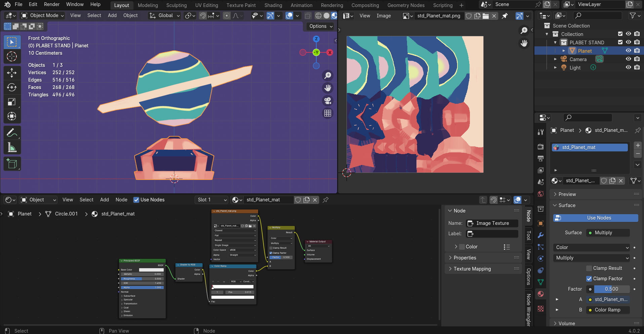Select the Measure tool
The image size is (644, 334).
pos(12,147)
